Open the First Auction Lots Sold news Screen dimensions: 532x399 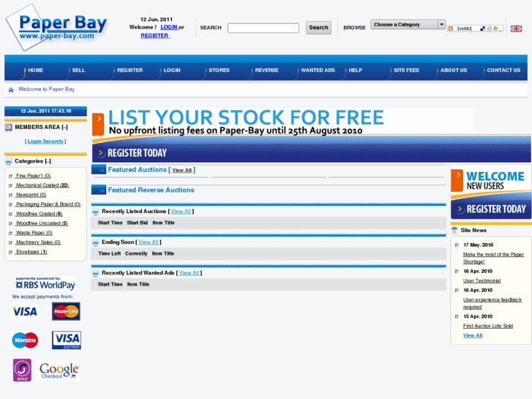point(488,326)
